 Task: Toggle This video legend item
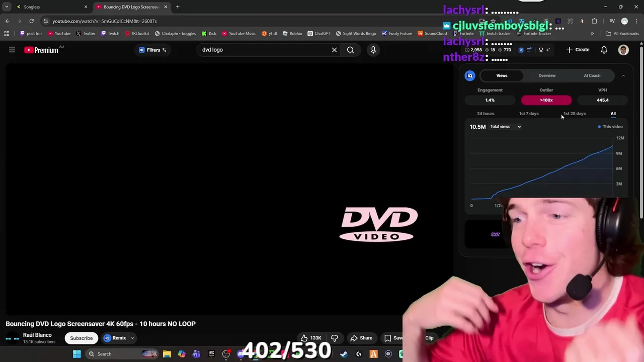point(610,127)
